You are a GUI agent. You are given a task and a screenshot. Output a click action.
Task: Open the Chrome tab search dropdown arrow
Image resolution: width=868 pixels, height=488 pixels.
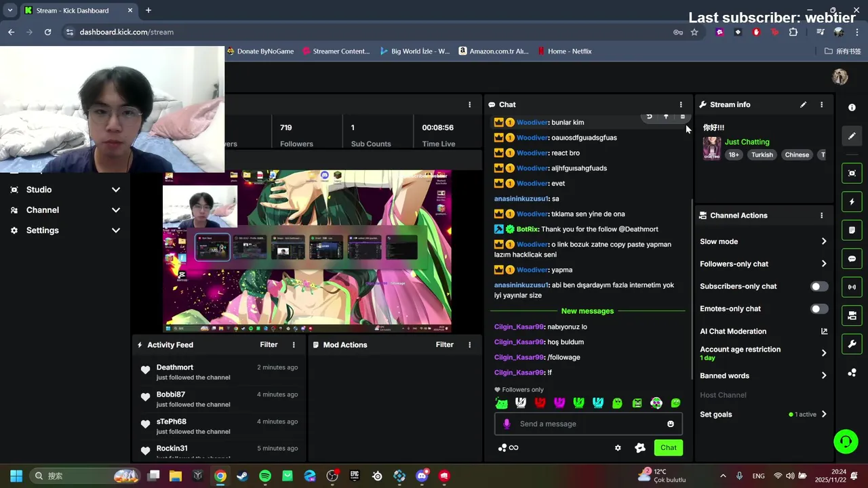point(10,10)
